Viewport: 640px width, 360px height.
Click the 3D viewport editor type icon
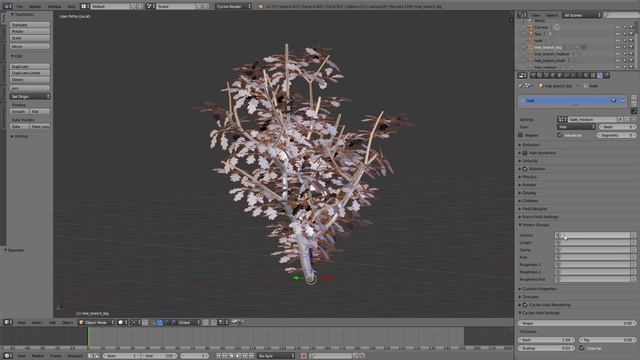pyautogui.click(x=7, y=322)
